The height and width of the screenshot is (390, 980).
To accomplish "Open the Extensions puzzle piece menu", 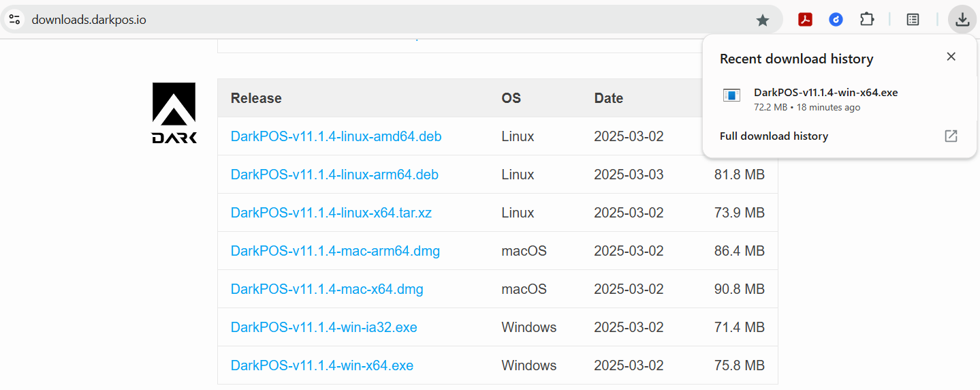I will [x=867, y=20].
